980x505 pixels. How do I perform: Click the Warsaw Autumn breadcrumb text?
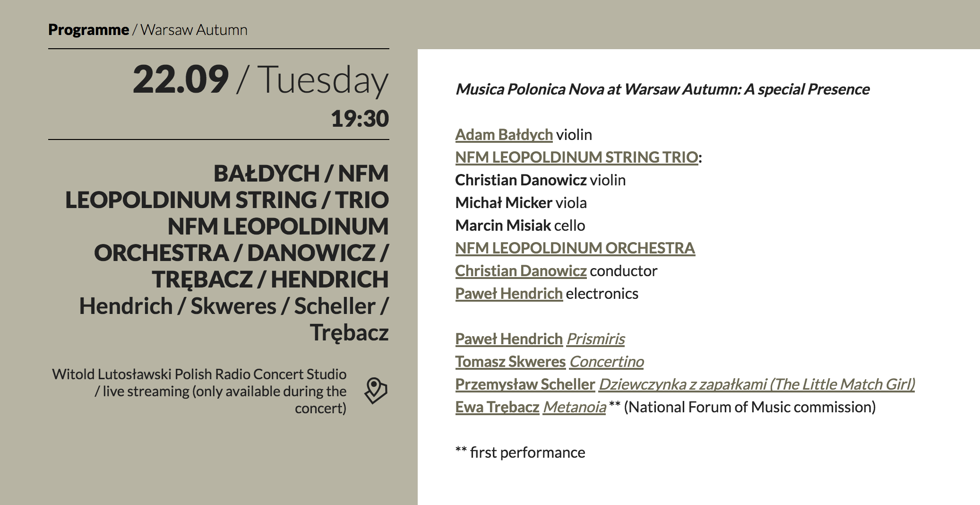tap(194, 30)
